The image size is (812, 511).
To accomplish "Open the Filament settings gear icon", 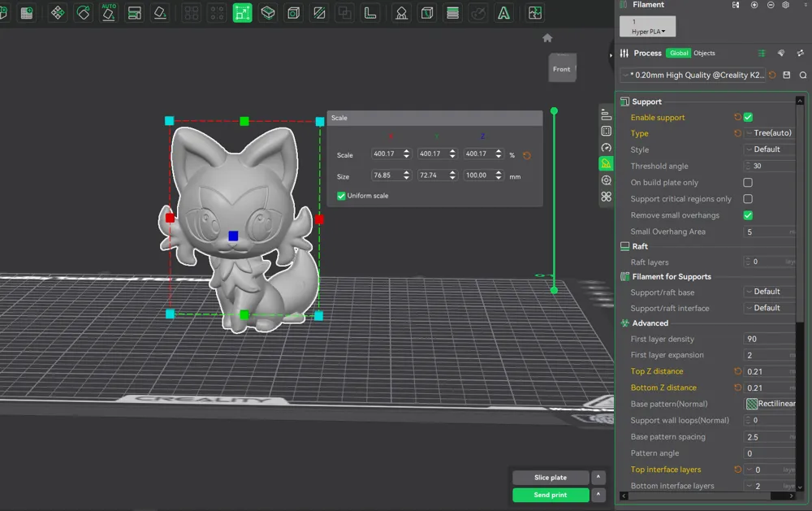I will tap(785, 5).
